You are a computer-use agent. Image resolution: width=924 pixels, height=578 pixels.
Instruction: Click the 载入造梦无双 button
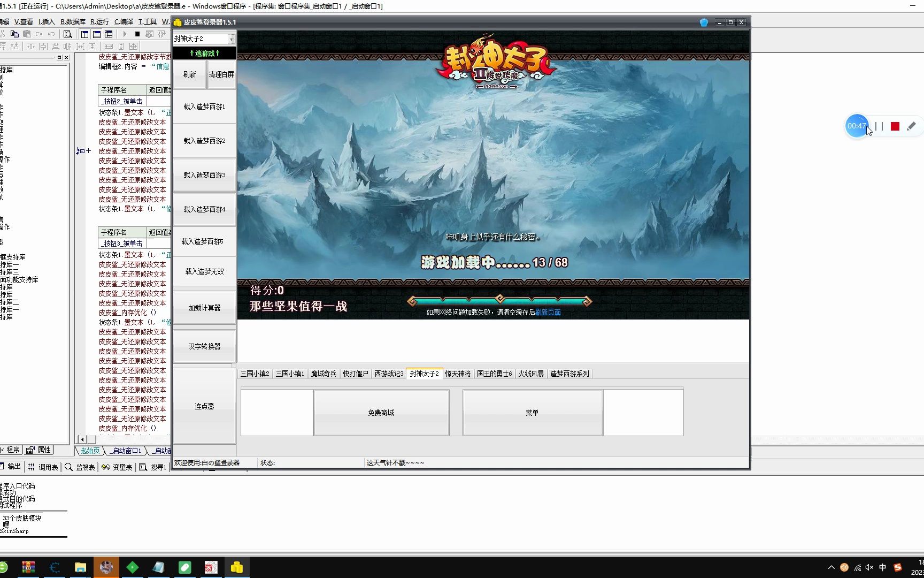204,271
